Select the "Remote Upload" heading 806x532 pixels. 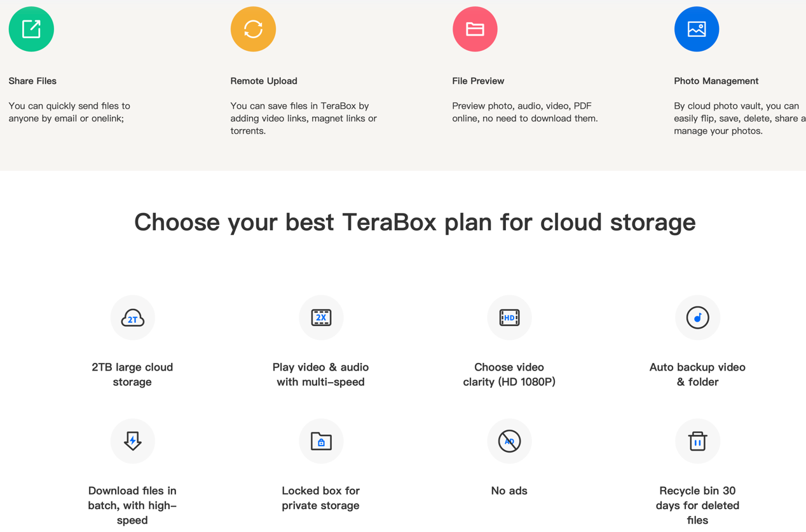coord(264,81)
